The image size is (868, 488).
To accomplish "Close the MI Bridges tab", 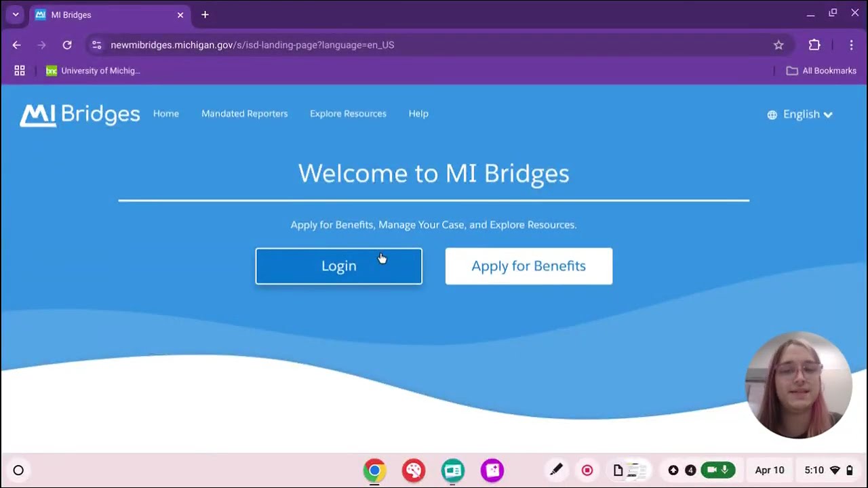I will pos(180,15).
